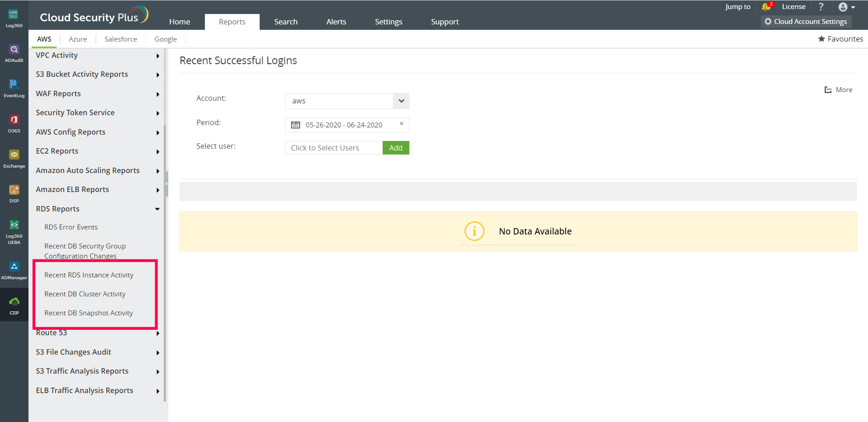Viewport: 868px width, 422px height.
Task: Open the Exchange product icon
Action: point(14,155)
